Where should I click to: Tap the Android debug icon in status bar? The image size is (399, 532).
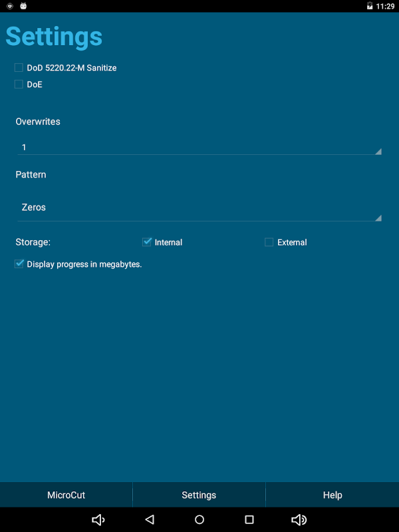[23, 6]
